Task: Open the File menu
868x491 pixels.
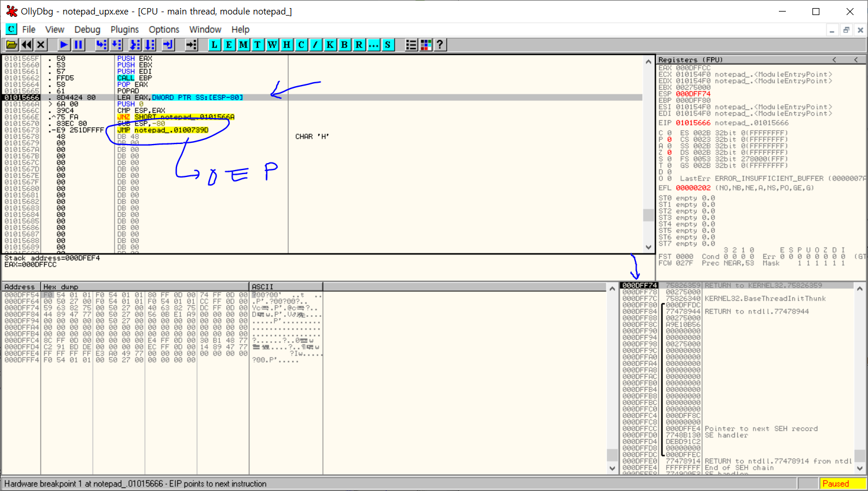Action: pyautogui.click(x=29, y=29)
